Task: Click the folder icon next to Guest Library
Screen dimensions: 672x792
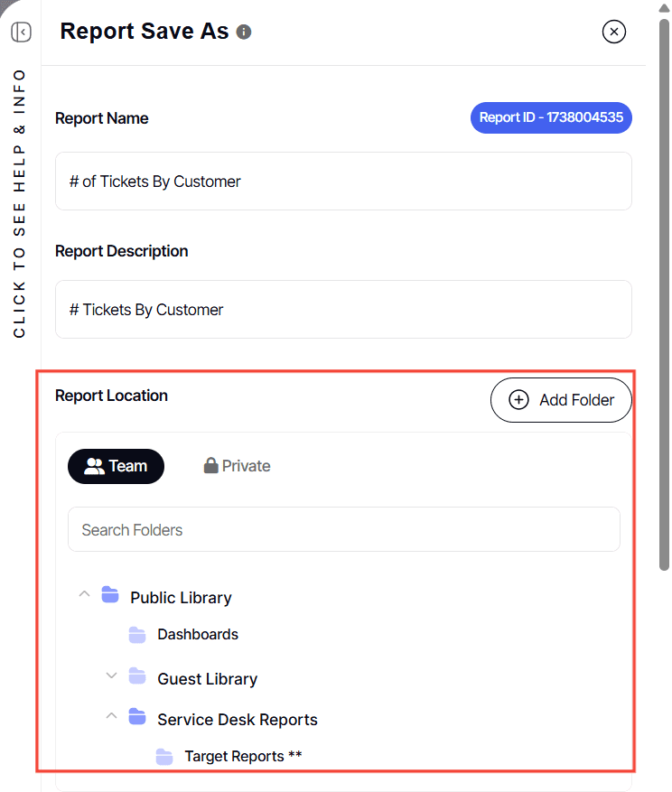Action: tap(137, 678)
